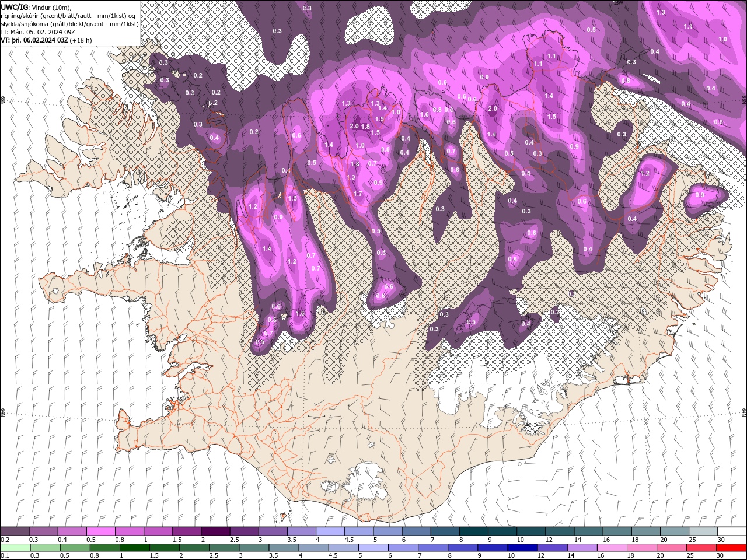This screenshot has width=747, height=560.
Task: Click the upper legend swatch between 1 and 1.5
Action: click(x=158, y=531)
